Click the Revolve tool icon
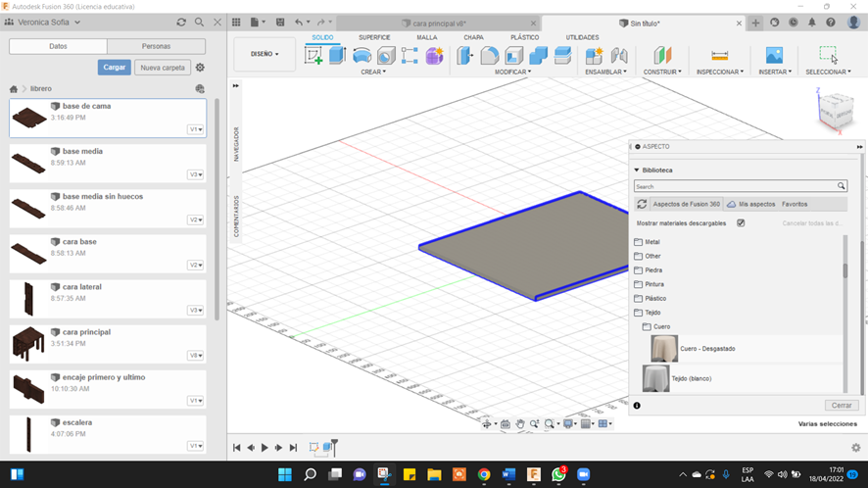 tap(362, 56)
